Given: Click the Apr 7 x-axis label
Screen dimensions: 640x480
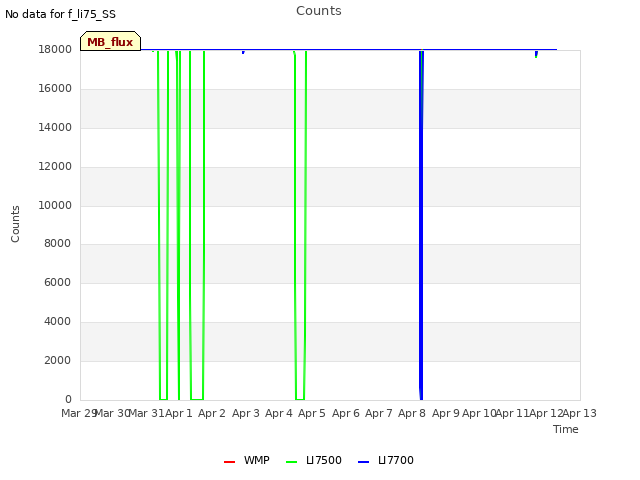Looking at the screenshot, I should click(x=379, y=413).
